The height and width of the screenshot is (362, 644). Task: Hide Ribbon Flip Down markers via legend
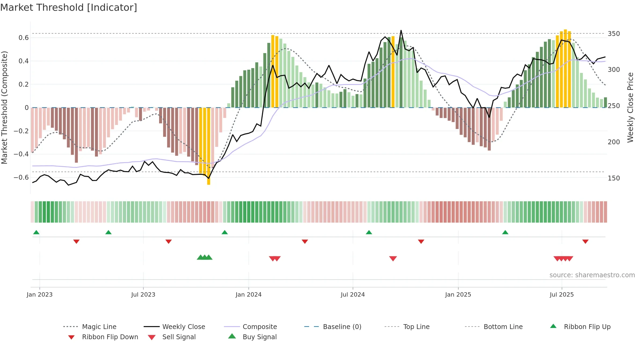pos(103,337)
